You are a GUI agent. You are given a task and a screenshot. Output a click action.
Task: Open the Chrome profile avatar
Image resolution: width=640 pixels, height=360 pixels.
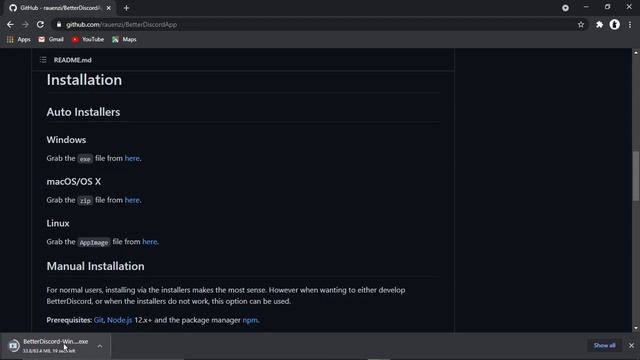614,24
